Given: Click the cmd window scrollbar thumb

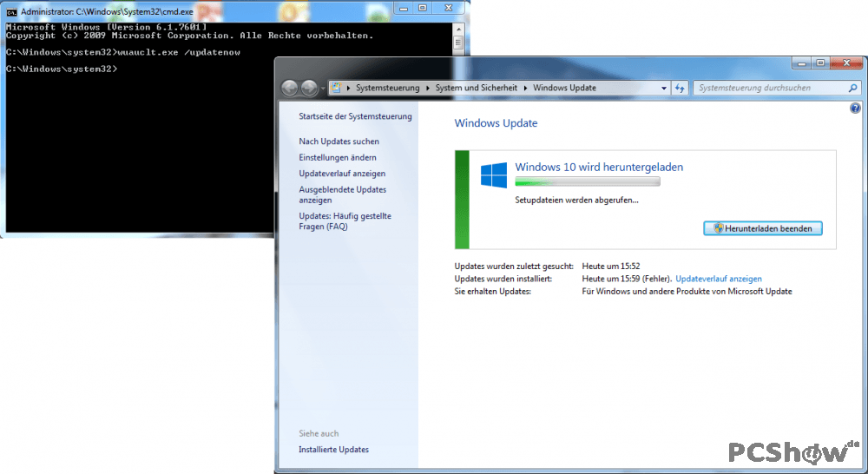Looking at the screenshot, I should coord(458,43).
